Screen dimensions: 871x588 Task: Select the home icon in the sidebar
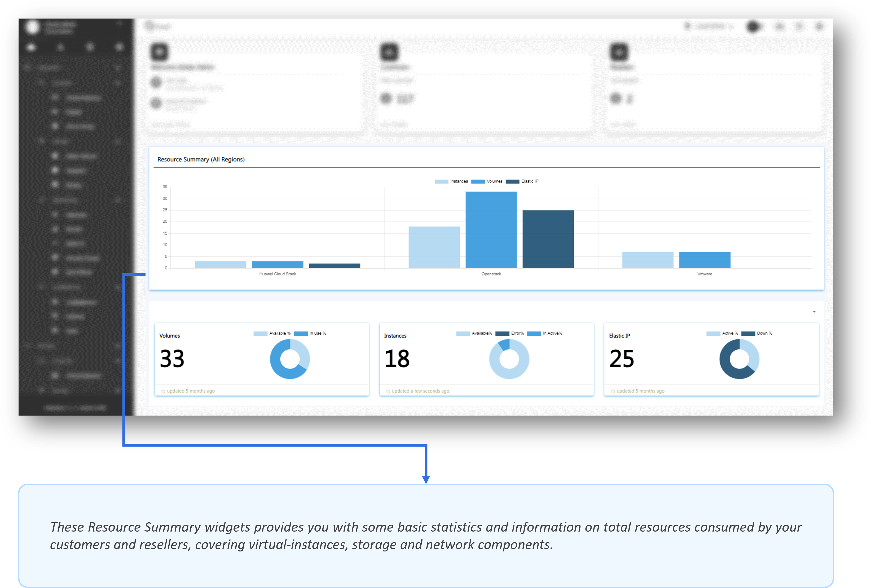pos(32,47)
